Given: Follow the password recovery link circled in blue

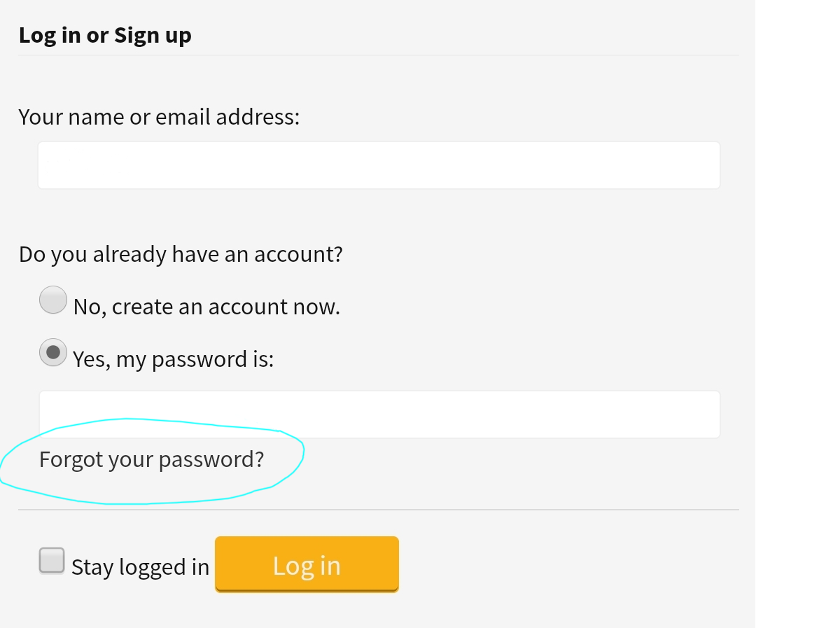Looking at the screenshot, I should [152, 460].
